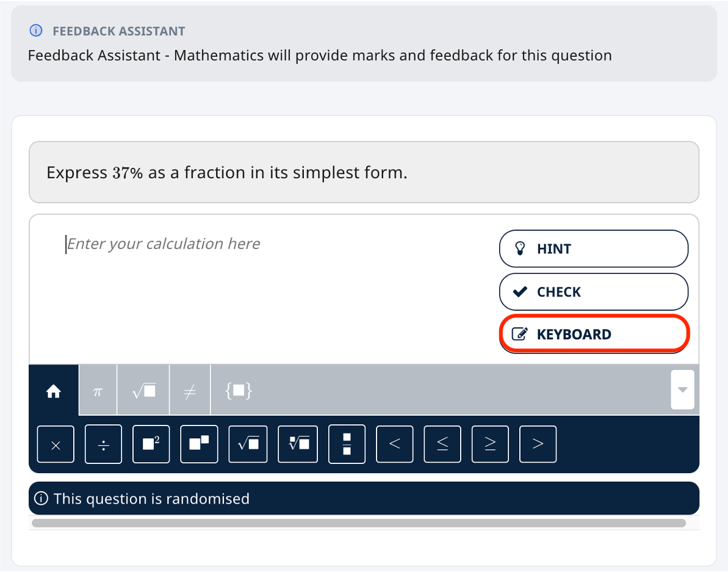
Task: Insert the greater-than symbol
Action: 538,444
